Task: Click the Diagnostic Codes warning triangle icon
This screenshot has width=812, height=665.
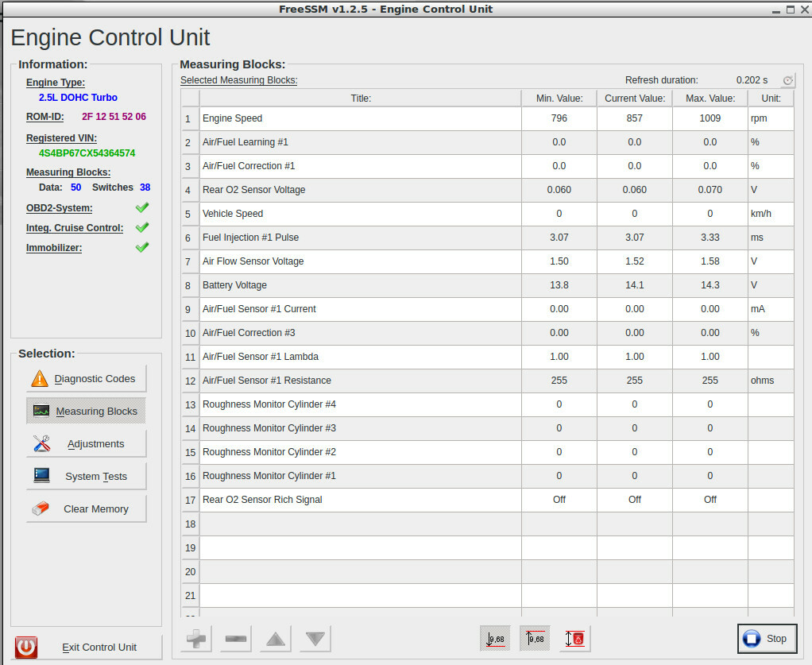Action: 40,379
